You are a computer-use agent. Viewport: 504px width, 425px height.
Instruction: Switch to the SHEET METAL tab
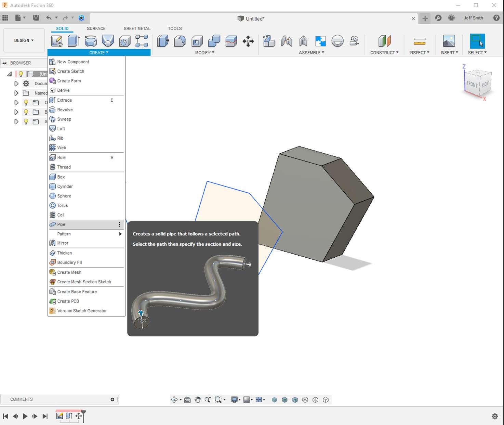137,28
